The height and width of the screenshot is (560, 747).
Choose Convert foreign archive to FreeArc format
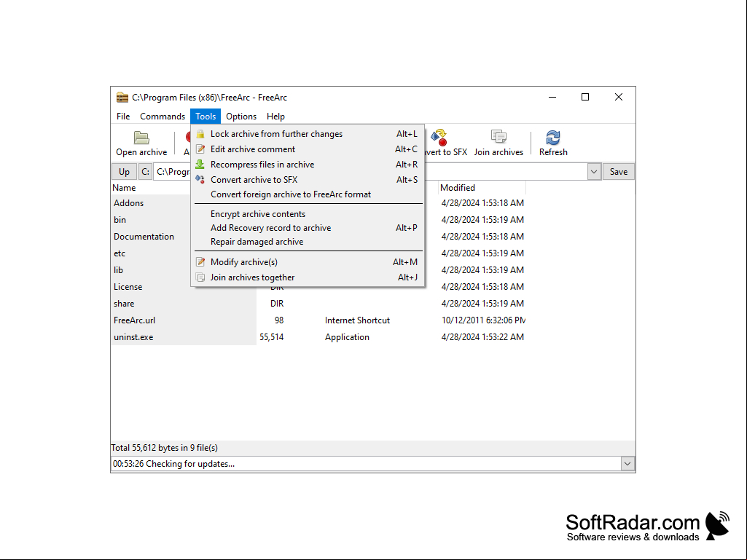308,194
